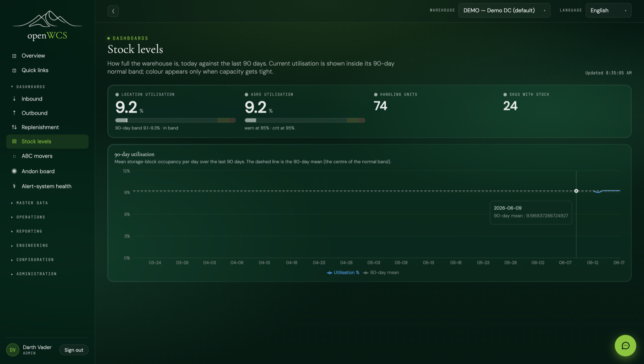Image resolution: width=644 pixels, height=364 pixels.
Task: Click the chart tooltip date 2026-06-09
Action: [x=508, y=208]
